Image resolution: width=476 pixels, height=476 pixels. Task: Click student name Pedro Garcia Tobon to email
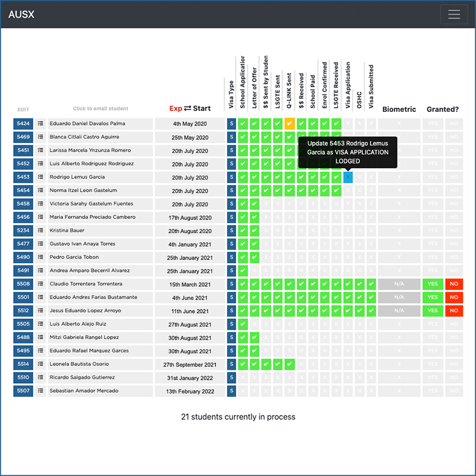point(74,257)
